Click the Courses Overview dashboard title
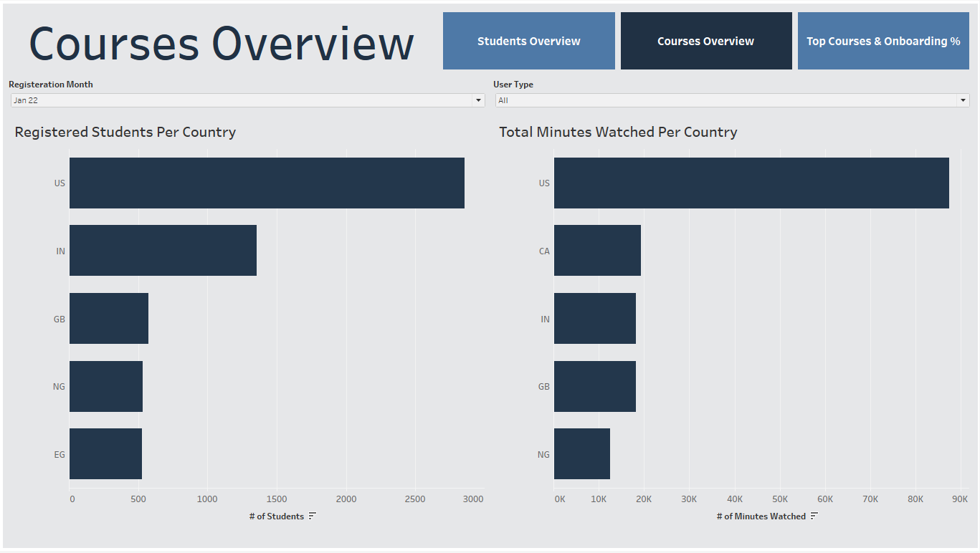The width and height of the screenshot is (980, 553). pyautogui.click(x=221, y=43)
